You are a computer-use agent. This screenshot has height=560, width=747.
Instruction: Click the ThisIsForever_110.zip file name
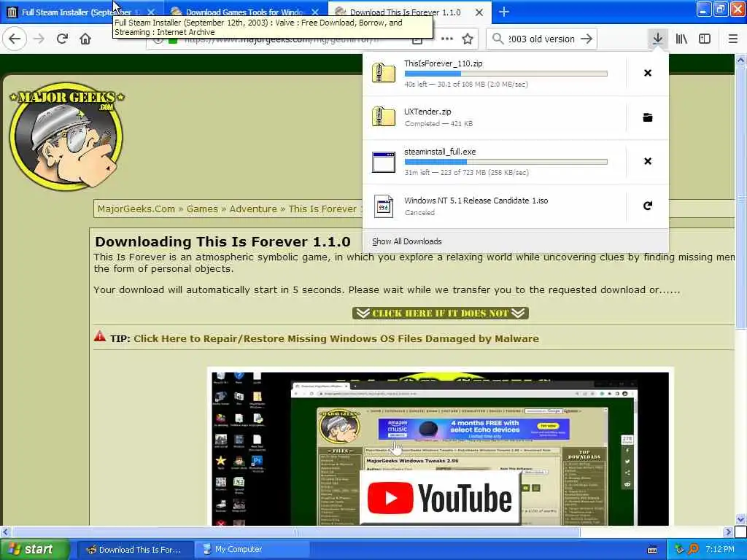click(x=443, y=63)
